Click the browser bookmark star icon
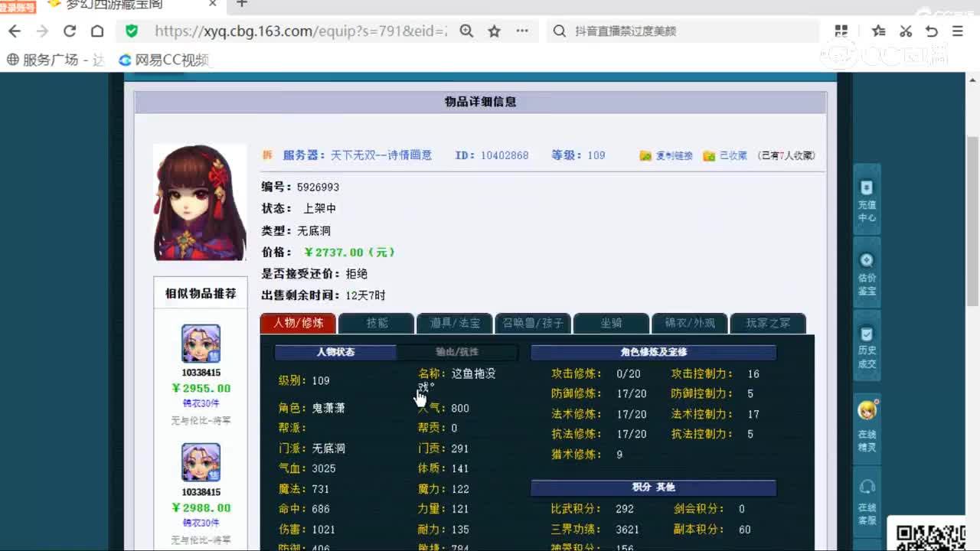Image resolution: width=980 pixels, height=551 pixels. pos(494,31)
